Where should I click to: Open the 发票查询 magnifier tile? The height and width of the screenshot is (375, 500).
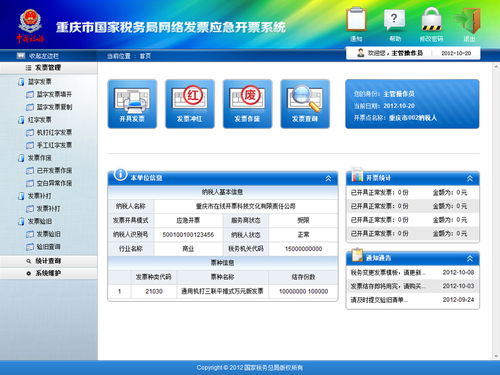tap(305, 104)
